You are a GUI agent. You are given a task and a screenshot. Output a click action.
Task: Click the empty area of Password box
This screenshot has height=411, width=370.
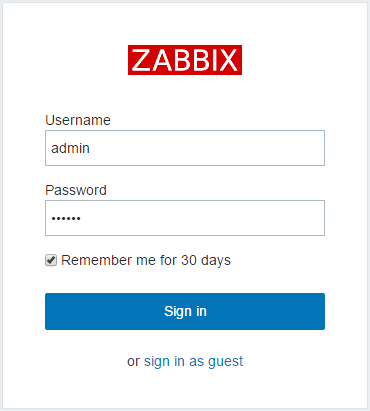tap(203, 218)
